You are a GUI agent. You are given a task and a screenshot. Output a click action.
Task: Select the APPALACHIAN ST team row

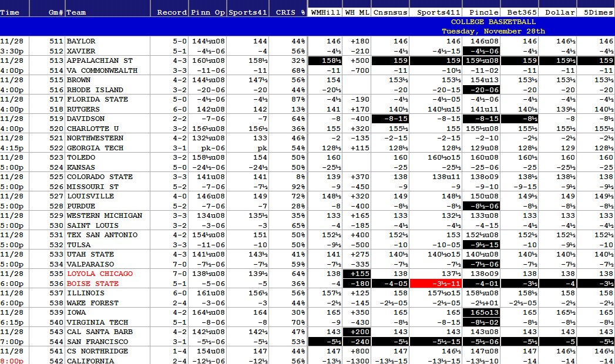(x=308, y=60)
